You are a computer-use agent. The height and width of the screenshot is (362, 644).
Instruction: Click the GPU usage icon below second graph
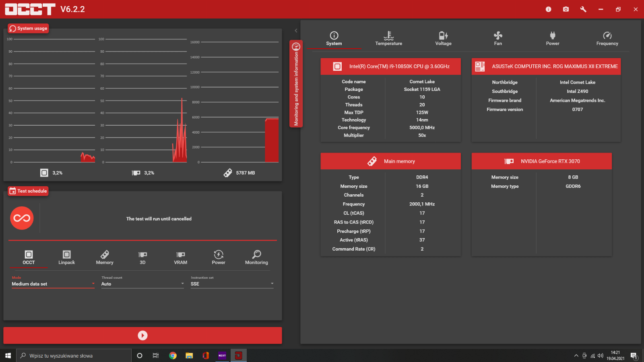click(136, 173)
